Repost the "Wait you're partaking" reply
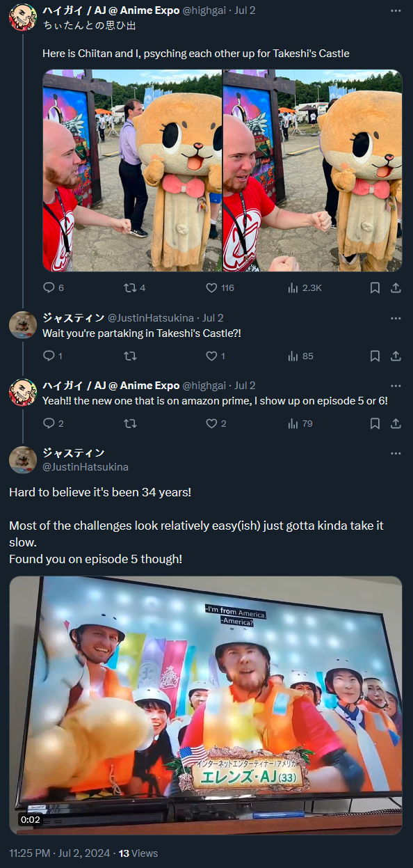This screenshot has height=868, width=413. 129,356
